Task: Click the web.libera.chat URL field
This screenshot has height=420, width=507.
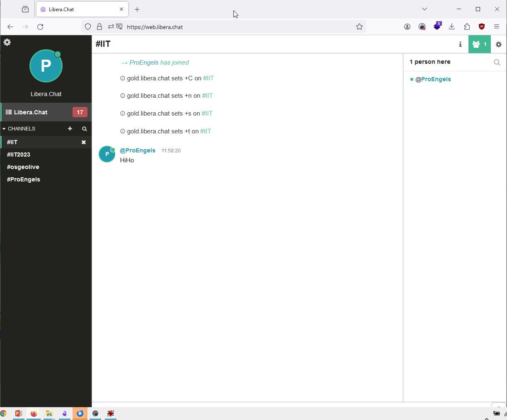Action: pyautogui.click(x=224, y=27)
